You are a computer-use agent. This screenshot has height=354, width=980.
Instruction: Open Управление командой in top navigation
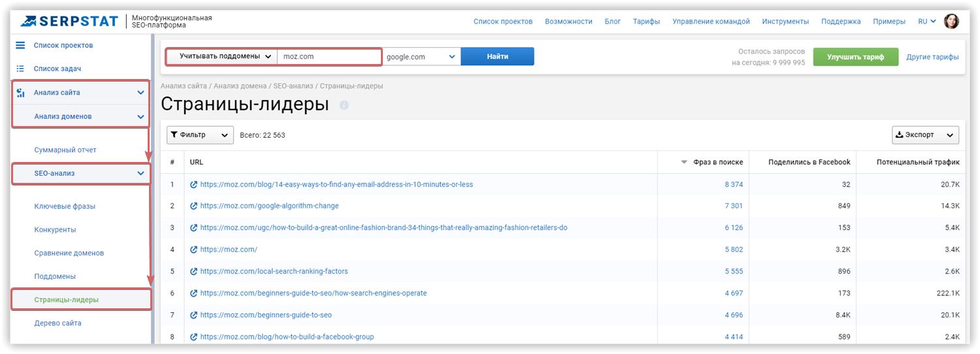(x=711, y=22)
